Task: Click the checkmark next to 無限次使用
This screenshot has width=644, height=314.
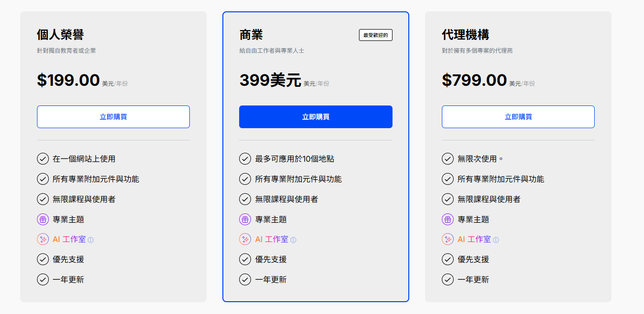Action: [448, 159]
